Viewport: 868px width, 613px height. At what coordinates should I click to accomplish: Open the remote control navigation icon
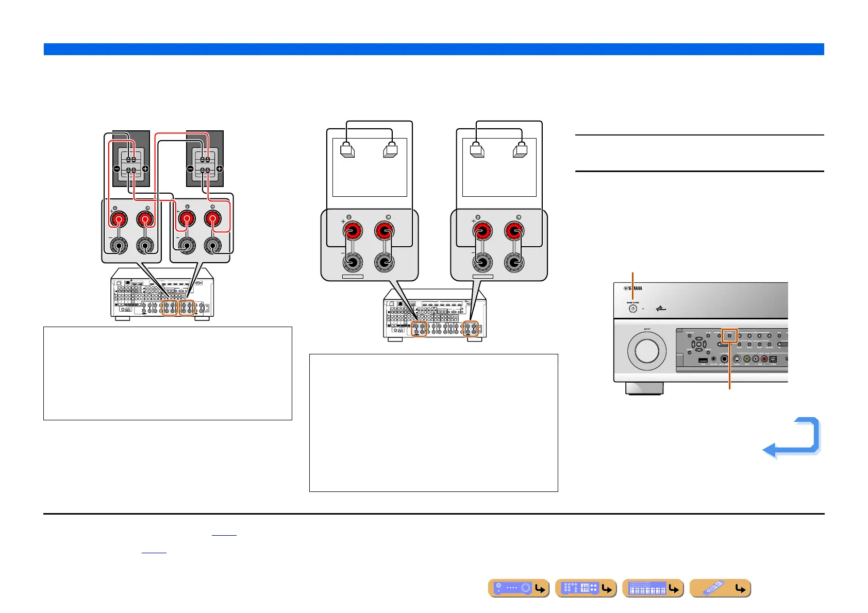(720, 588)
